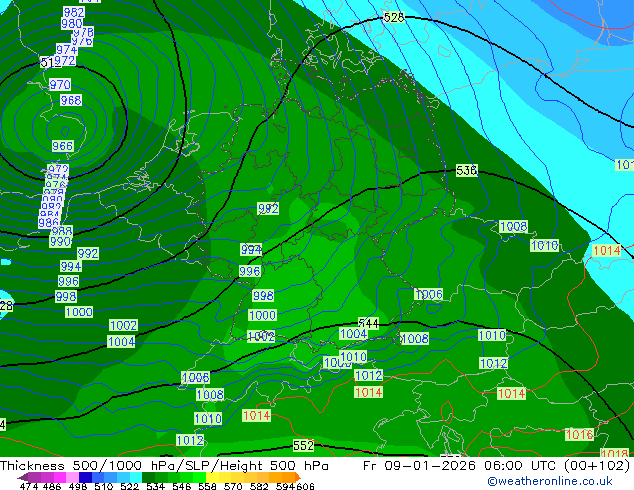Click the black 536 height contour label
634x490 pixels.
pyautogui.click(x=467, y=170)
